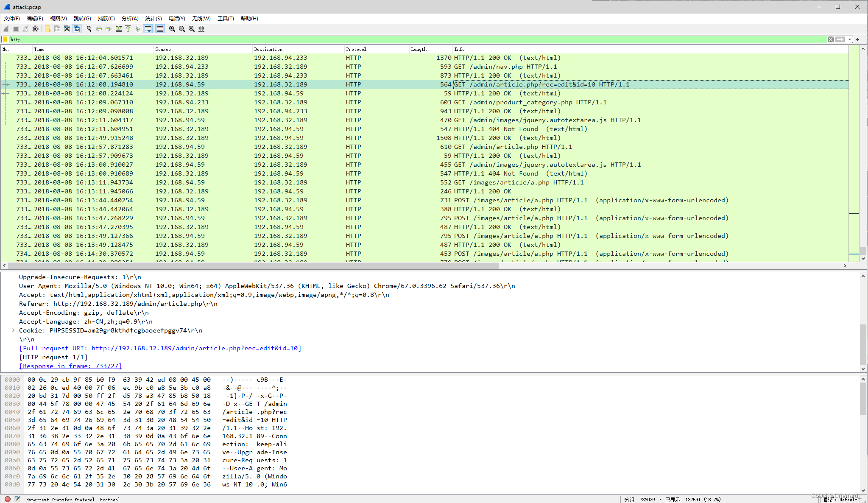
Task: Click the expert information red circle icon
Action: 8,499
